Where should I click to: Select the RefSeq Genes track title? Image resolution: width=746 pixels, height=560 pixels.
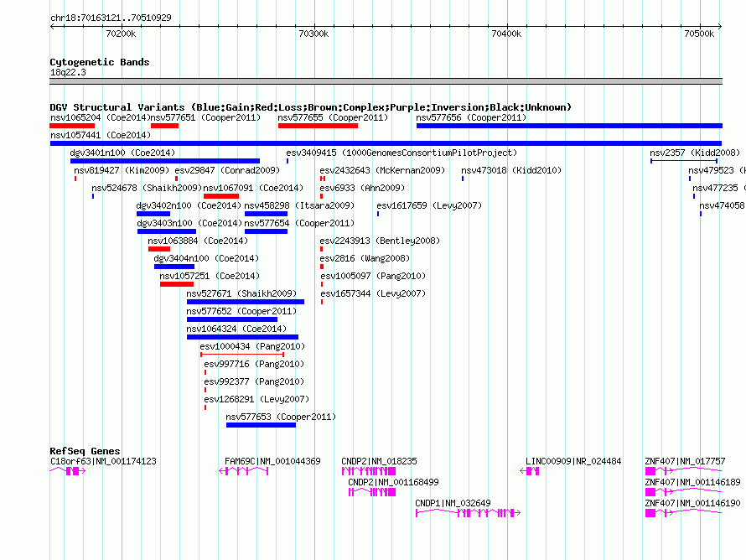point(85,450)
